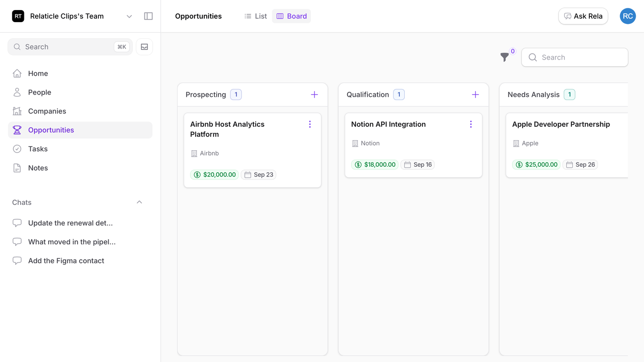This screenshot has height=362, width=644.
Task: Click the Sep 23 date badge
Action: [259, 175]
